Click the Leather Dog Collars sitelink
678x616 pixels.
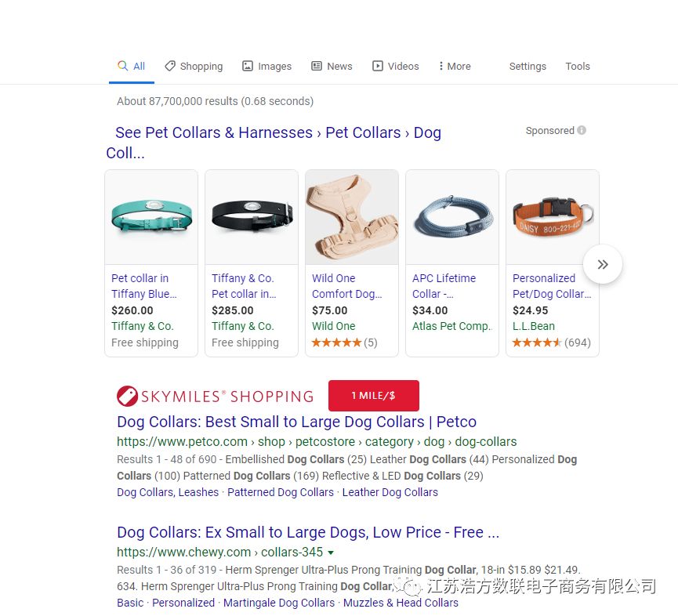(x=390, y=492)
